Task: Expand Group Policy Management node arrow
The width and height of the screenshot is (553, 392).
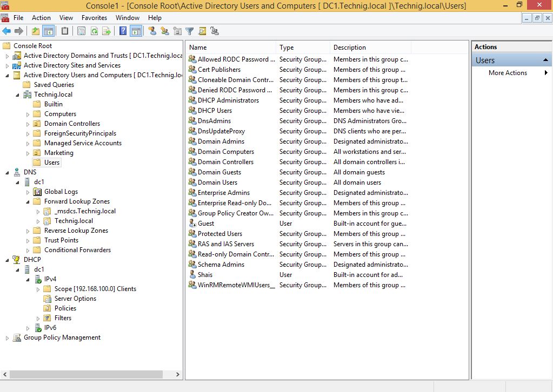Action: coord(7,338)
